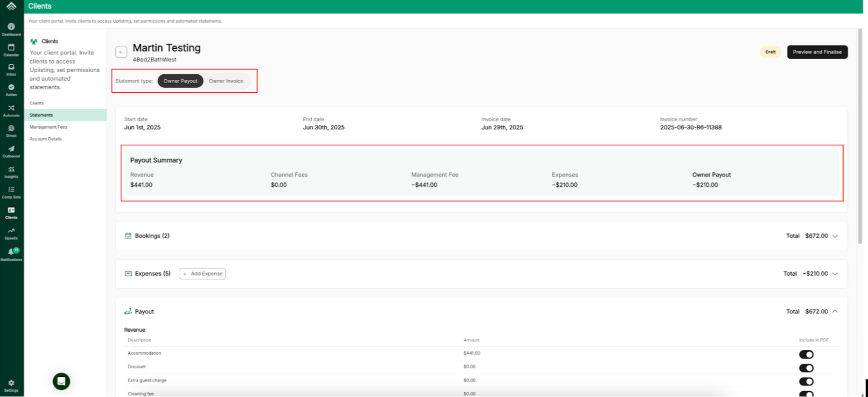The height and width of the screenshot is (397, 868).
Task: Toggle Cleaning fee include in PDF
Action: click(x=806, y=394)
